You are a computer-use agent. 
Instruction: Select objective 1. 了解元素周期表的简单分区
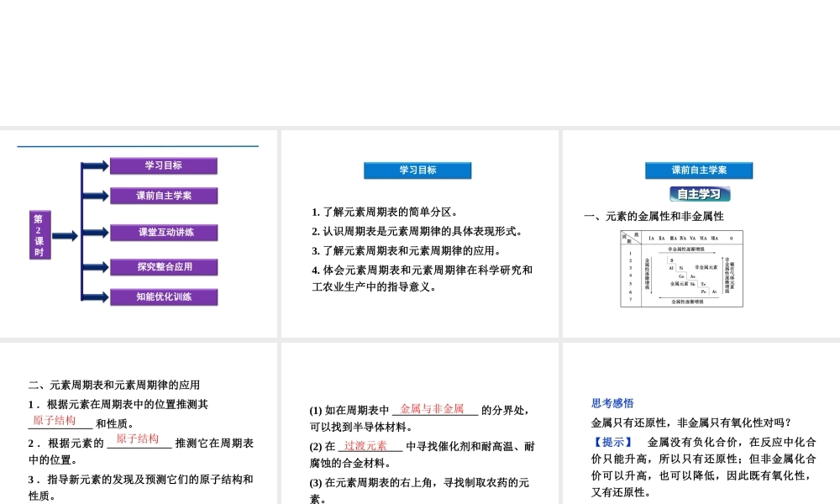pyautogui.click(x=384, y=212)
